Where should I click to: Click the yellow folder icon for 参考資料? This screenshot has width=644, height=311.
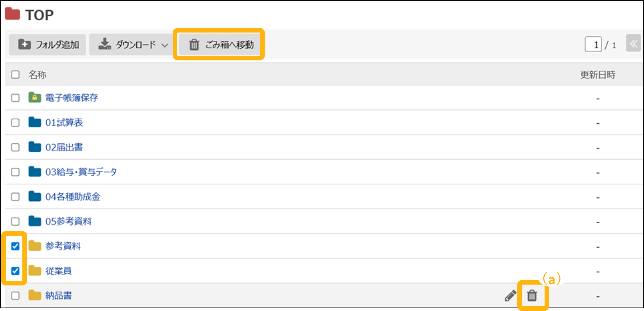coord(35,246)
